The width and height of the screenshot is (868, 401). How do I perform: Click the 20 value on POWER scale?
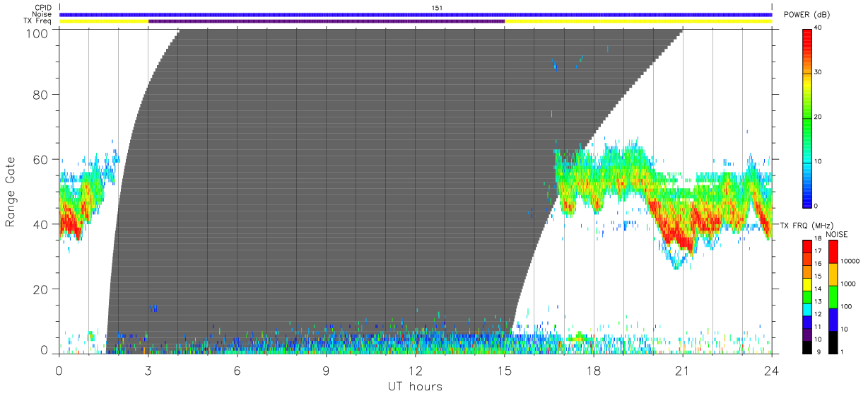pyautogui.click(x=818, y=117)
